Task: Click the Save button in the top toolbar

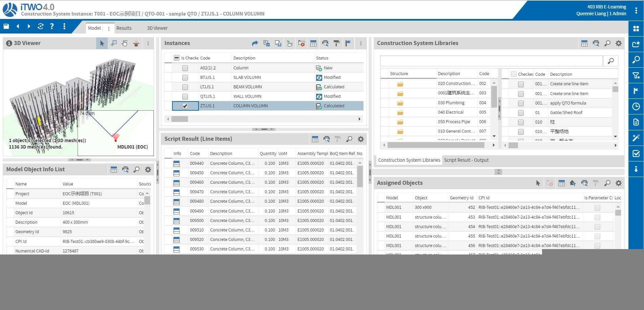Action: [x=6, y=26]
